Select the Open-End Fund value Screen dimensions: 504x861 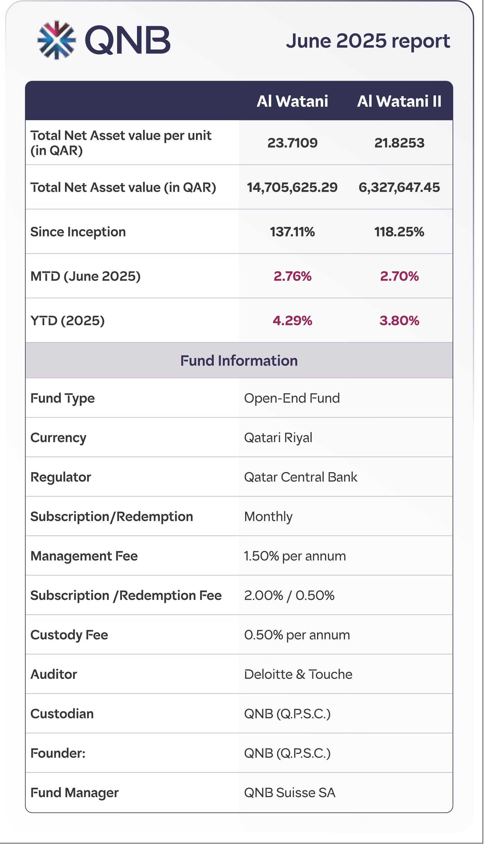coord(292,398)
